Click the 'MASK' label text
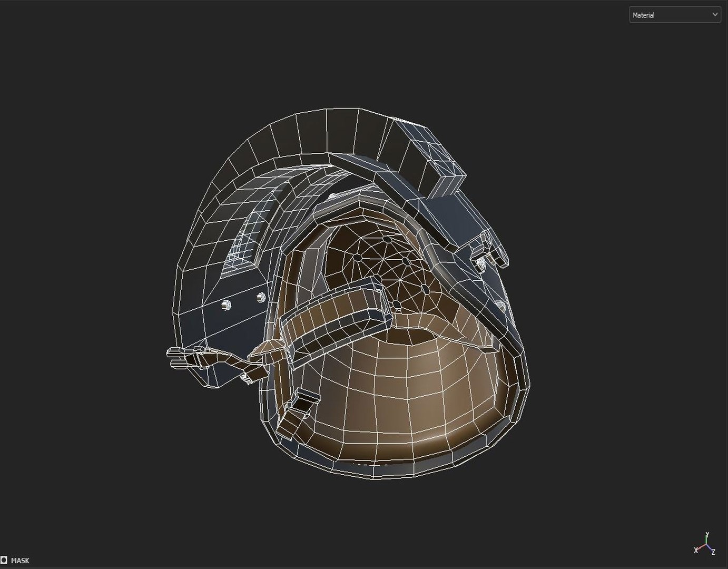Image resolution: width=728 pixels, height=569 pixels. pos(20,561)
